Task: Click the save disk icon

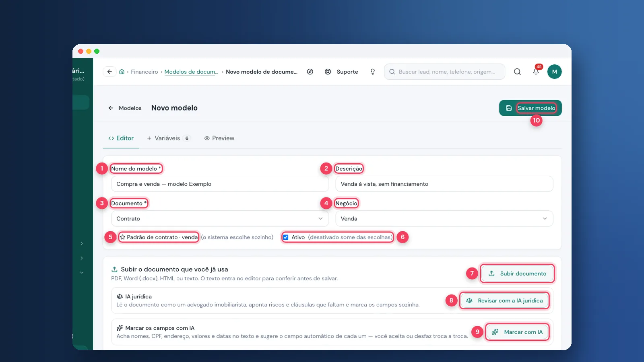Action: point(509,108)
